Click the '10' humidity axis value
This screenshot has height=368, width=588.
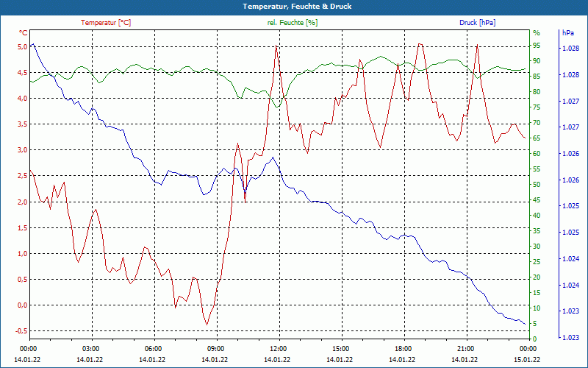tap(537, 308)
